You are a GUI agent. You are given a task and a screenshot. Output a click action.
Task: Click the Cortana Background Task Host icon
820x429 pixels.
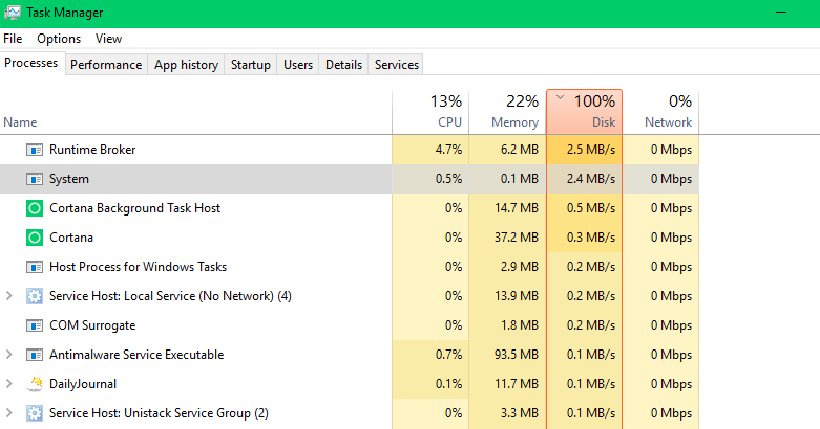tap(35, 208)
